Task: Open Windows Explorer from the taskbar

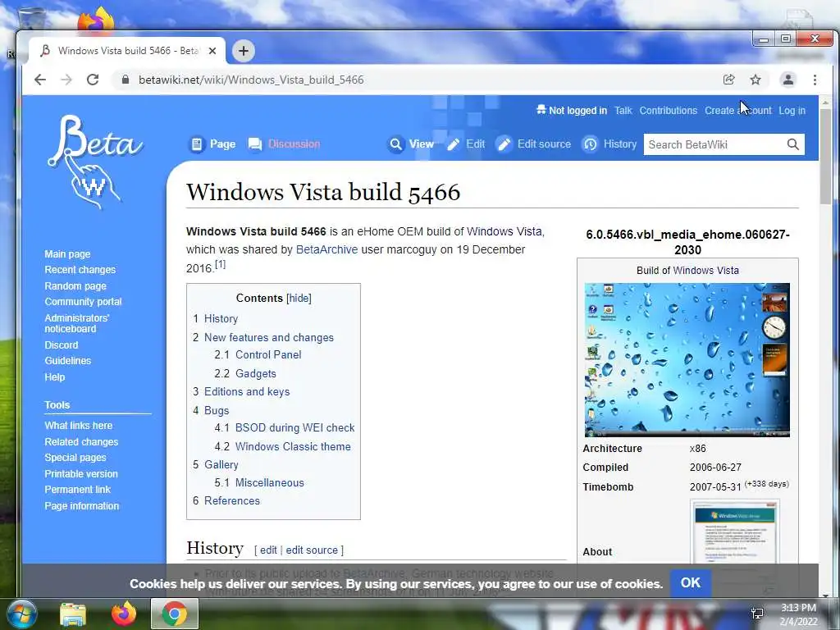Action: (73, 614)
